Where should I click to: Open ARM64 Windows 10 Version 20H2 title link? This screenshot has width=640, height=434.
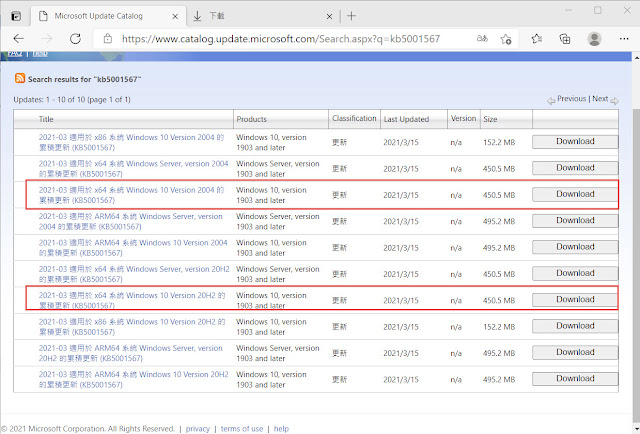pyautogui.click(x=133, y=379)
